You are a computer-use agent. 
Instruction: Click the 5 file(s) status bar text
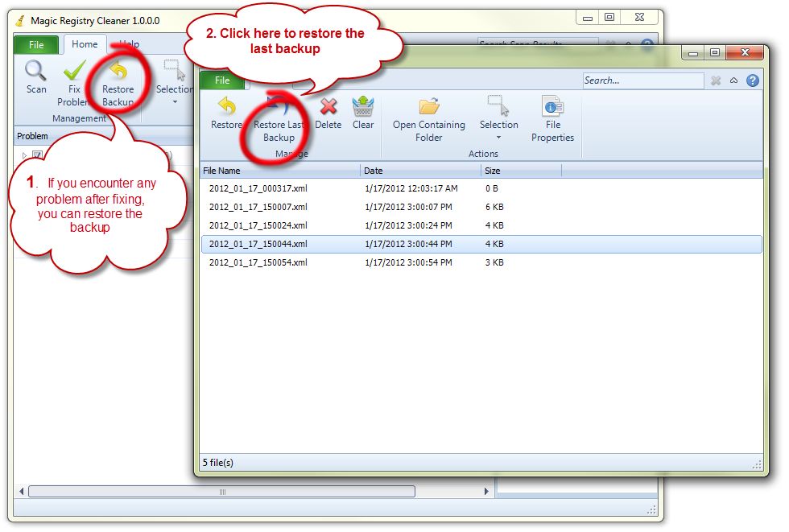click(x=218, y=463)
